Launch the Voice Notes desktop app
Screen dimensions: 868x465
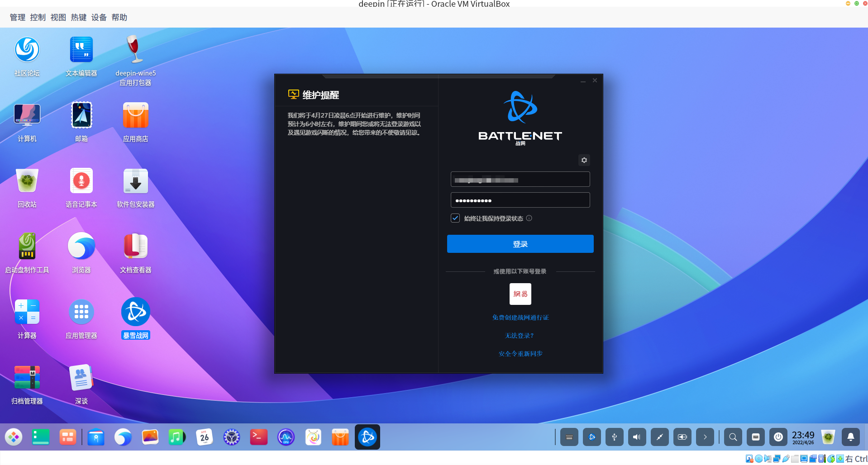click(x=81, y=182)
